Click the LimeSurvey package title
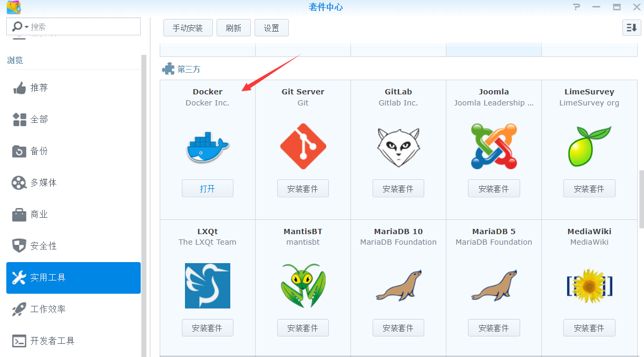Screen dimensions: 644x357 click(589, 92)
